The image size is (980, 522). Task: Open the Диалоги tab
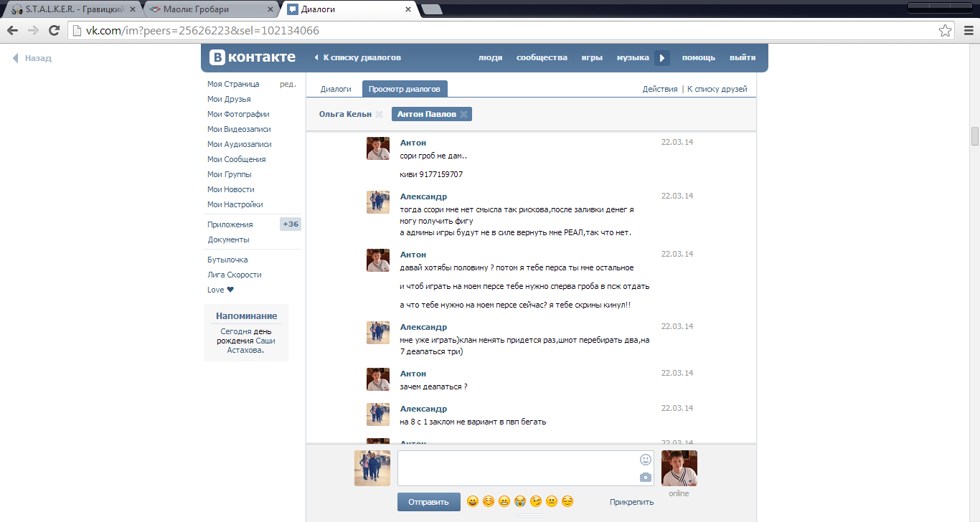point(336,89)
